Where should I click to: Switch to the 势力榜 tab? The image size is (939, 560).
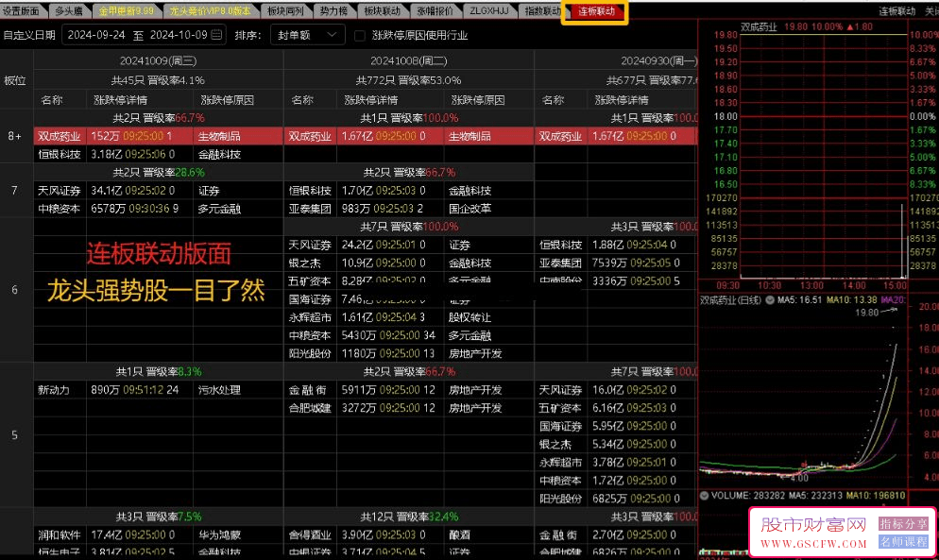coord(333,10)
